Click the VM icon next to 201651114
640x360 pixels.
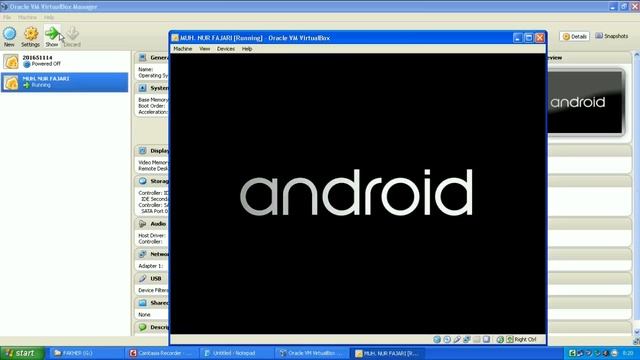pos(11,62)
